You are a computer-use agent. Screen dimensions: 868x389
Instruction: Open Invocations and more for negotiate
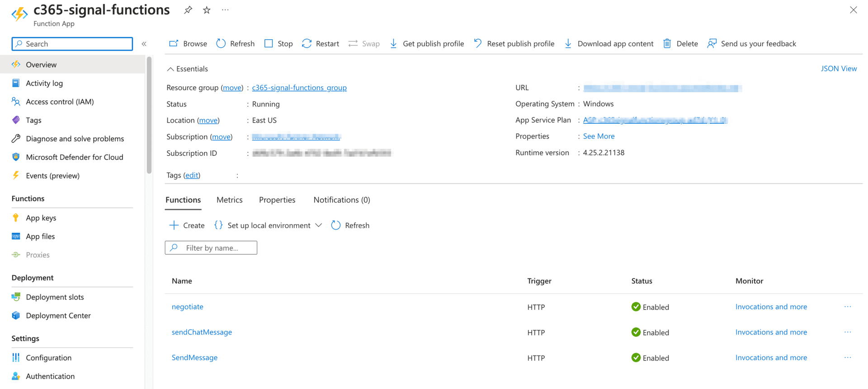point(771,306)
